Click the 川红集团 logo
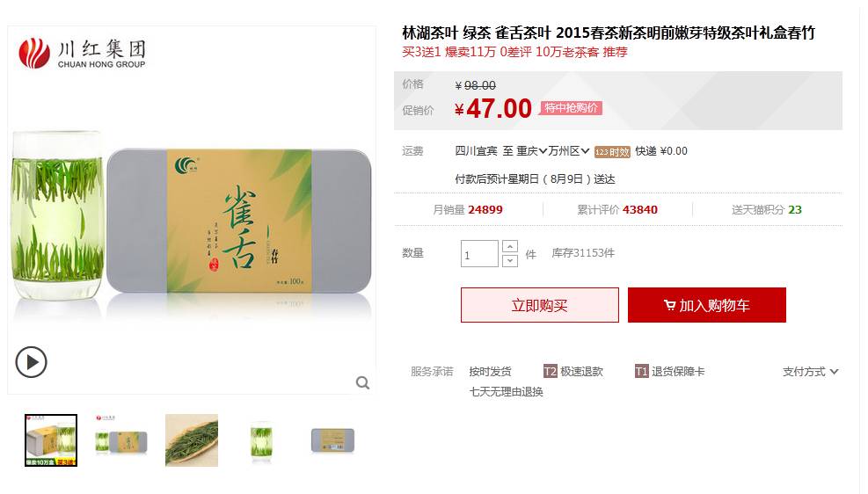 [x=82, y=53]
